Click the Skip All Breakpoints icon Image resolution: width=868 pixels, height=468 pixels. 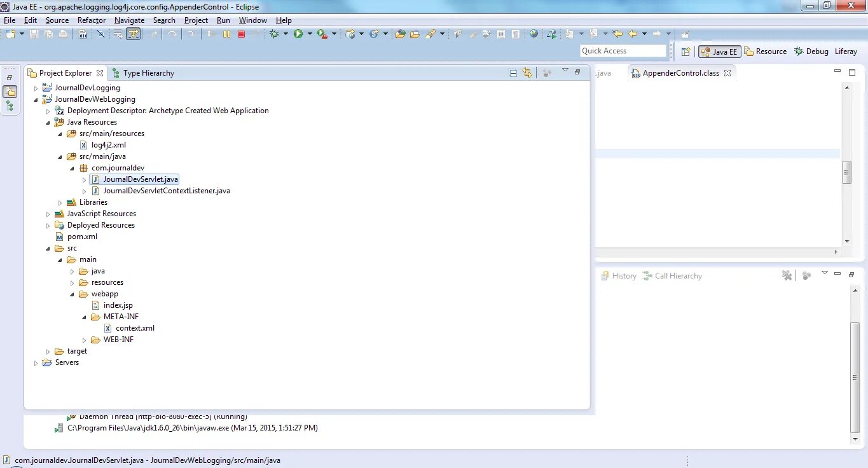point(100,34)
